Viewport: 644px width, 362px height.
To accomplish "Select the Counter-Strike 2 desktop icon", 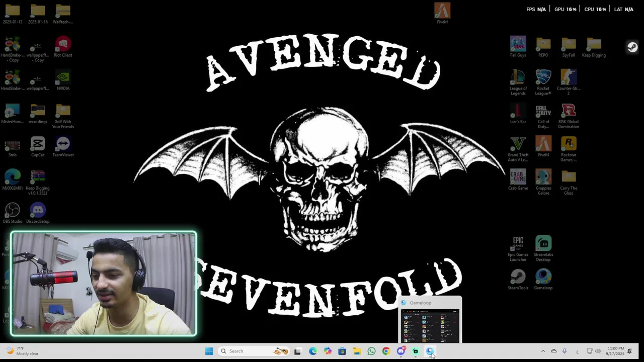I will (x=569, y=82).
